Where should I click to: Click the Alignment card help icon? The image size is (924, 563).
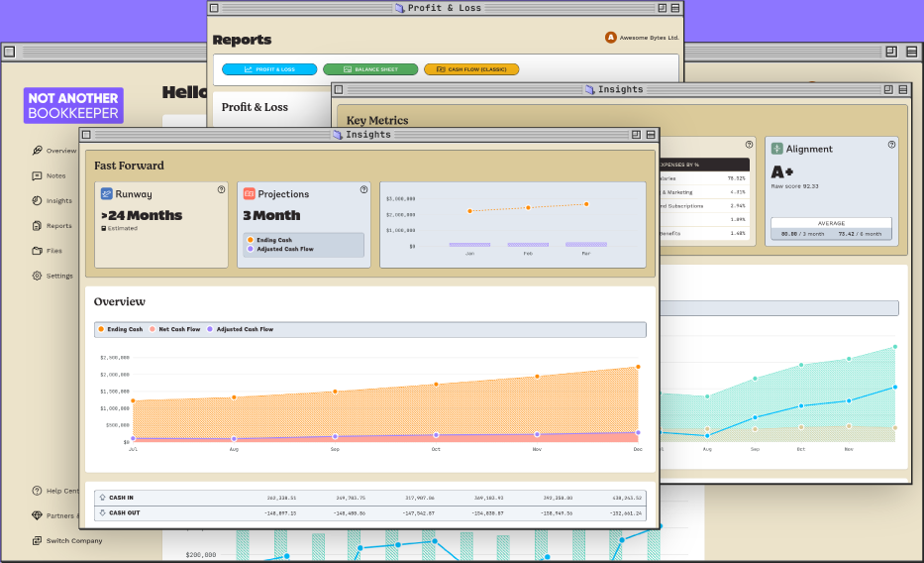point(891,144)
